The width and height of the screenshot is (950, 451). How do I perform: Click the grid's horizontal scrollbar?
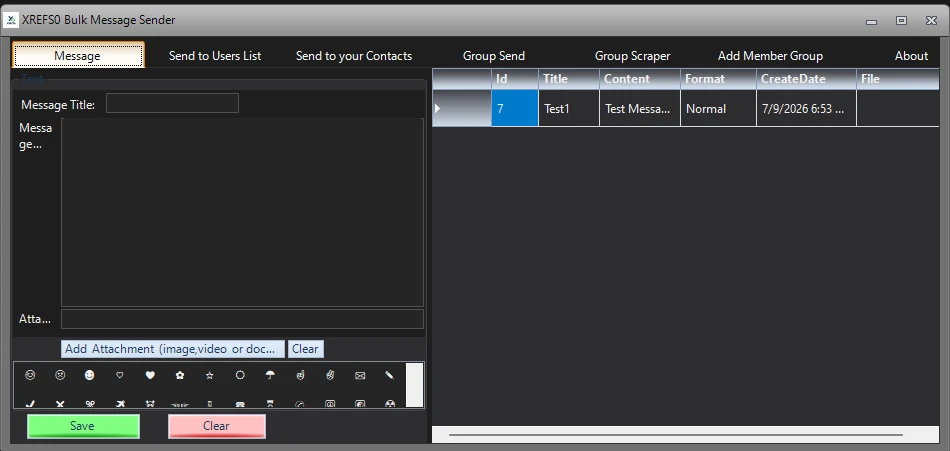[x=676, y=434]
